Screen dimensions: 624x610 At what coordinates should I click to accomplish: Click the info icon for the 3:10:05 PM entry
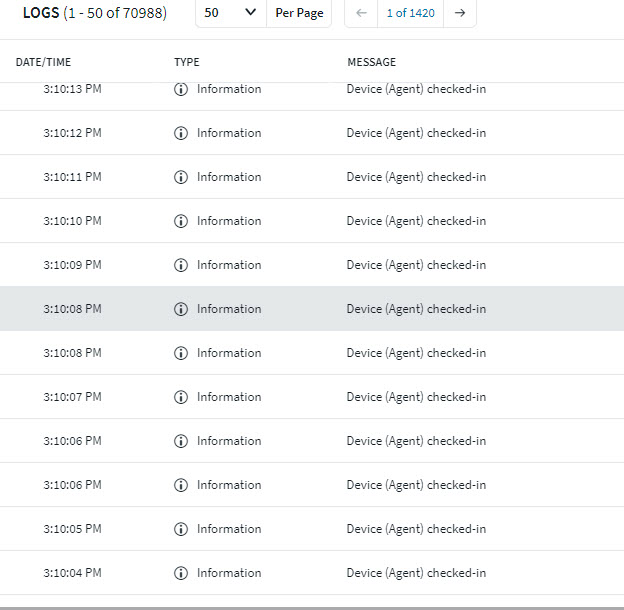[x=181, y=529]
